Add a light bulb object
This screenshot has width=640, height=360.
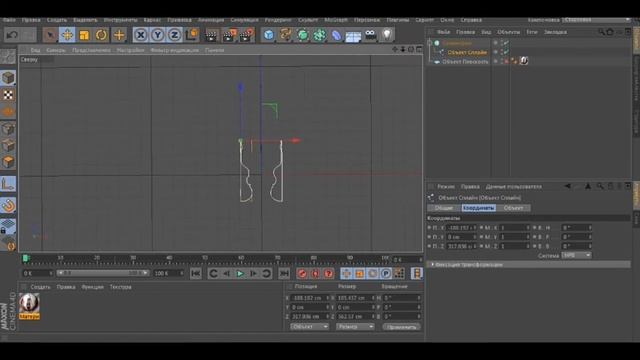point(387,35)
